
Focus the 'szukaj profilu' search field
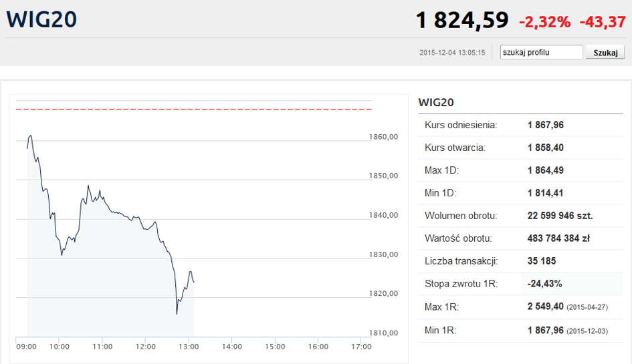542,52
